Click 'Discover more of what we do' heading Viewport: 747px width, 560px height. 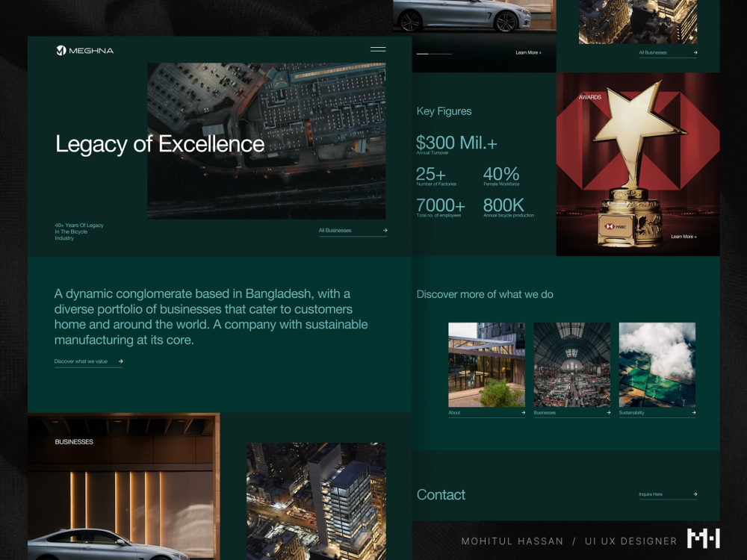point(485,294)
